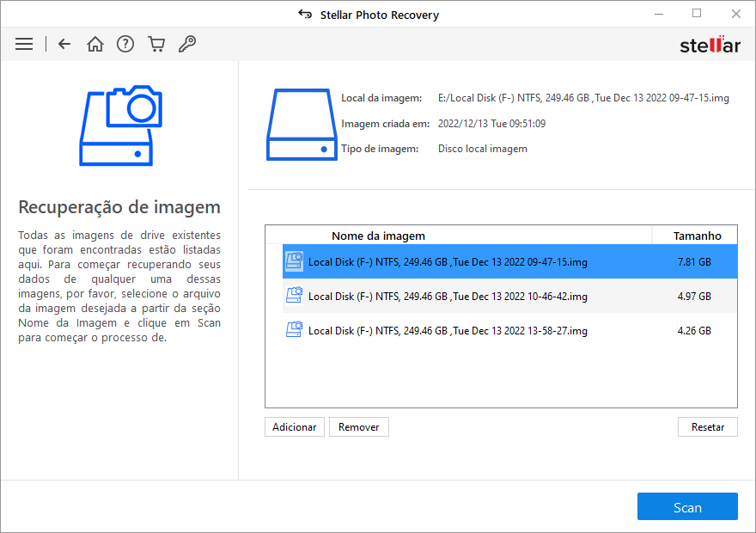Click the Stellar logo
Viewport: 756px width, 533px height.
710,45
